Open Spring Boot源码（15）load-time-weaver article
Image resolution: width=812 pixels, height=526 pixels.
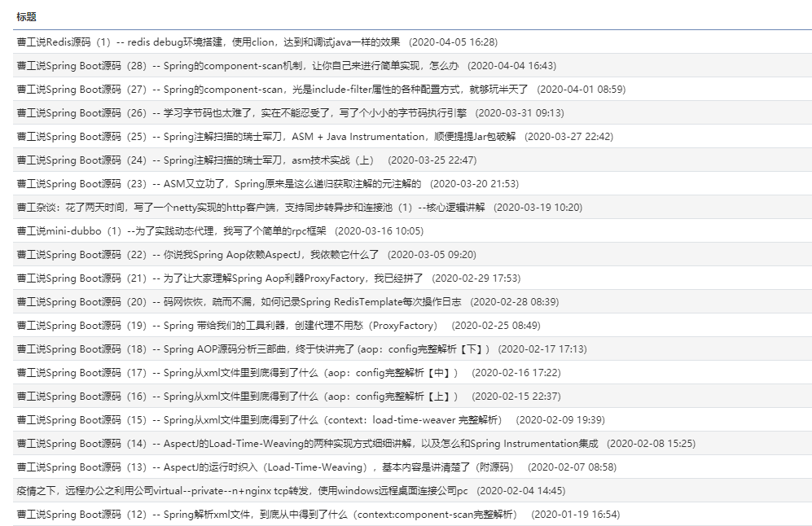(260, 420)
